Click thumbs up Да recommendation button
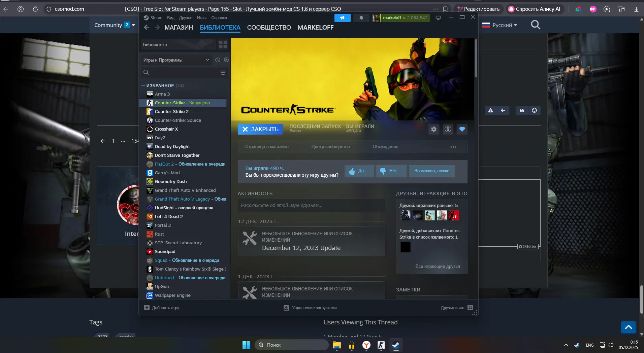Viewport: 644px width, 353px height. [359, 171]
